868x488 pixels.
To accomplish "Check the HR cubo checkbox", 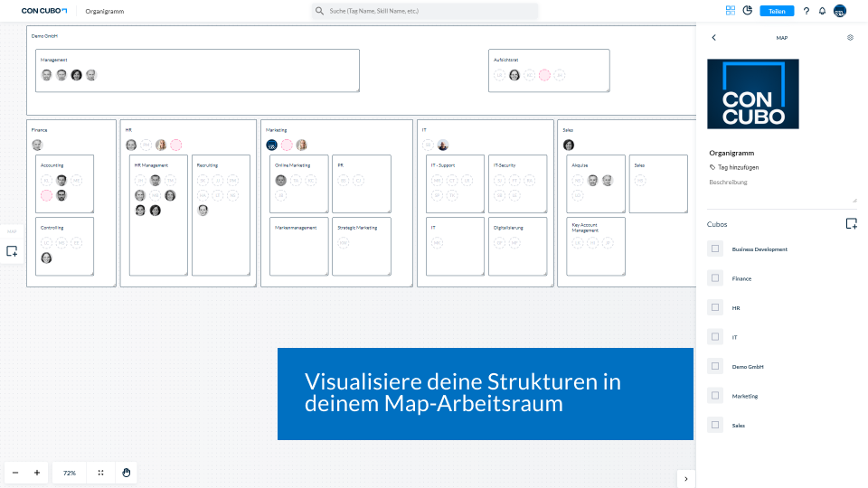I will (x=715, y=307).
